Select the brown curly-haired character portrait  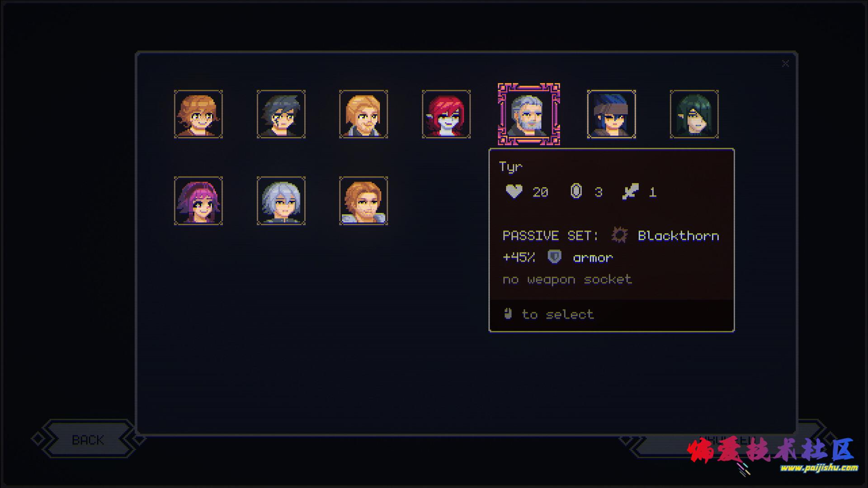pyautogui.click(x=198, y=114)
